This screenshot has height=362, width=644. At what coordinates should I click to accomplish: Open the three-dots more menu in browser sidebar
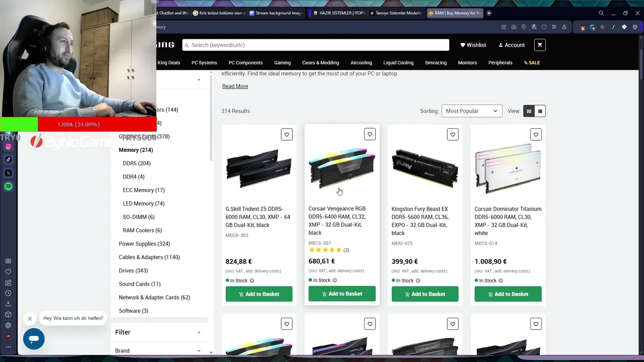pos(8,346)
